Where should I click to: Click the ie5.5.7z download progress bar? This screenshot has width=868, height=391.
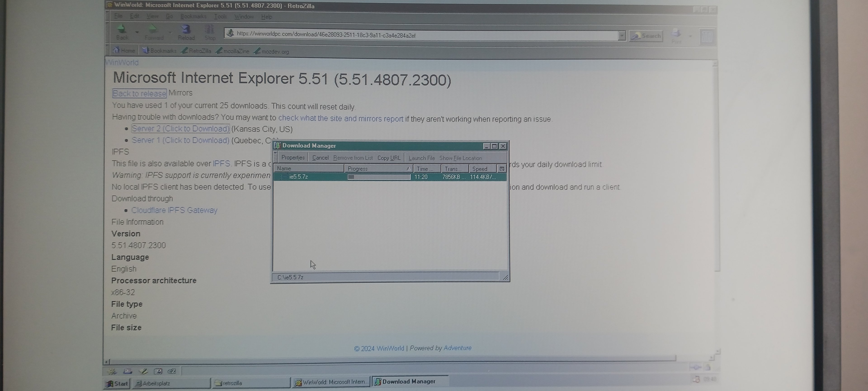pos(379,177)
